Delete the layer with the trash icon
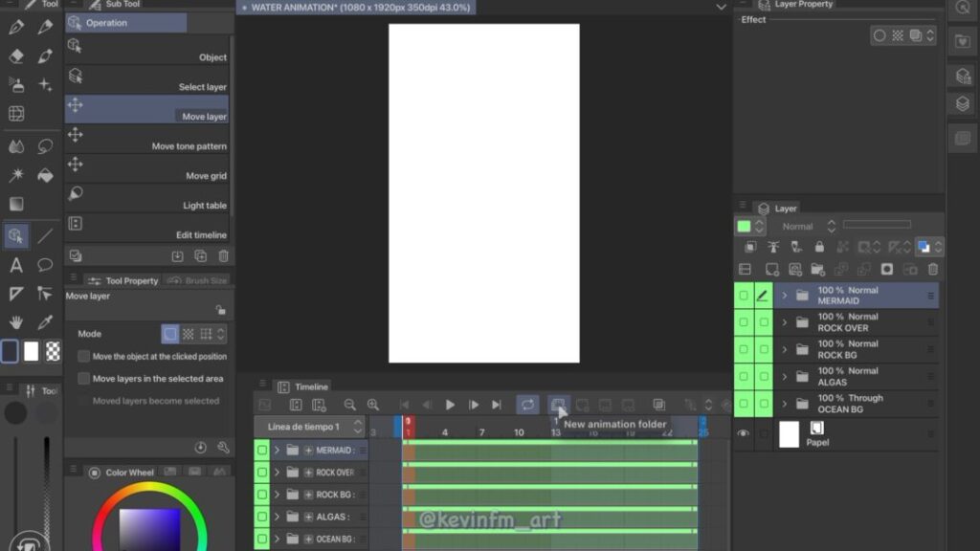 [933, 269]
